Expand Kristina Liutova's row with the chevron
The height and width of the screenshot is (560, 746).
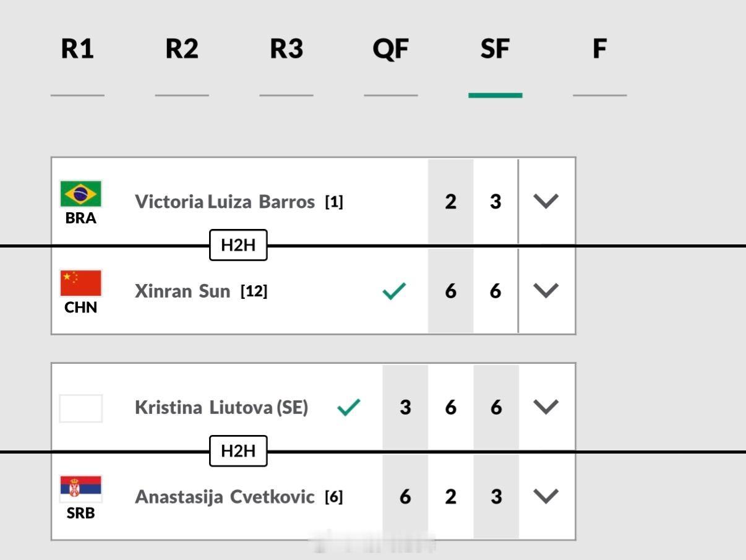(x=544, y=407)
